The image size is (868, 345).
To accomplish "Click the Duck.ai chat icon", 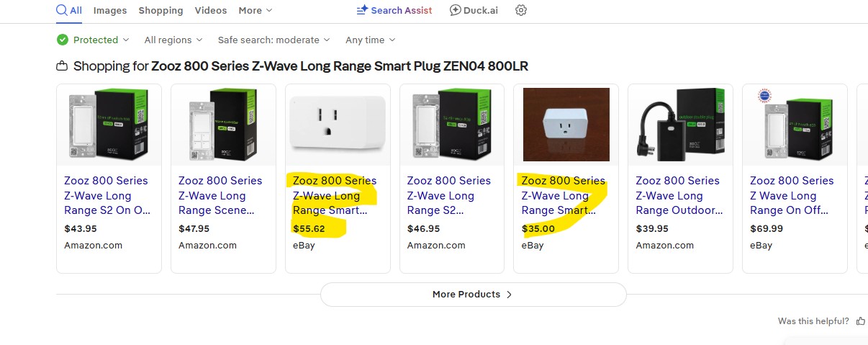I will tap(456, 10).
